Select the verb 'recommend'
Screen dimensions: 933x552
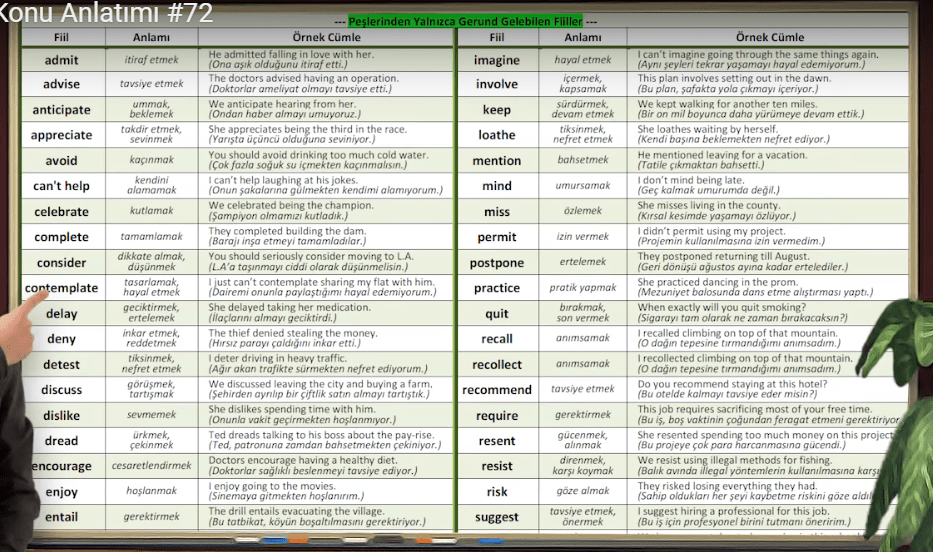click(x=497, y=390)
